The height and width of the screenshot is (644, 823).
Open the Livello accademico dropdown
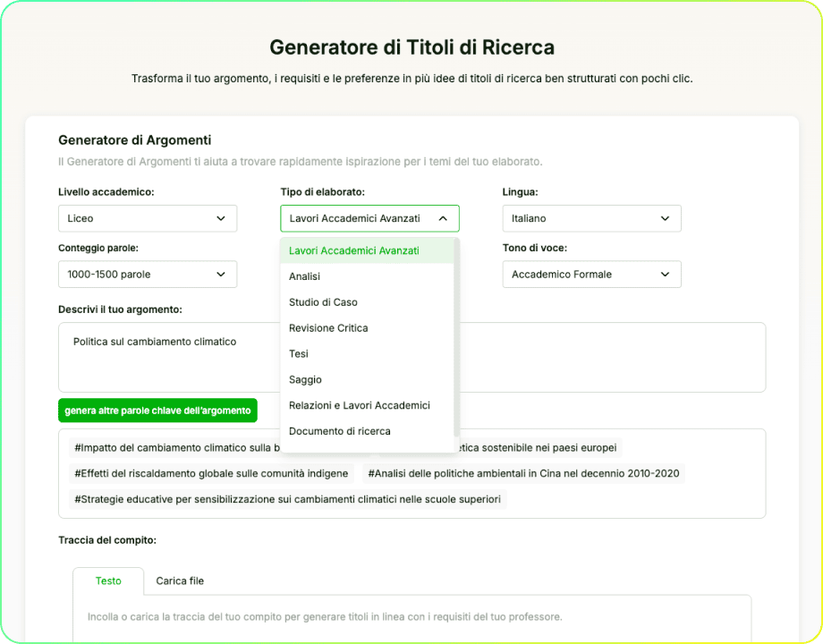click(x=148, y=218)
